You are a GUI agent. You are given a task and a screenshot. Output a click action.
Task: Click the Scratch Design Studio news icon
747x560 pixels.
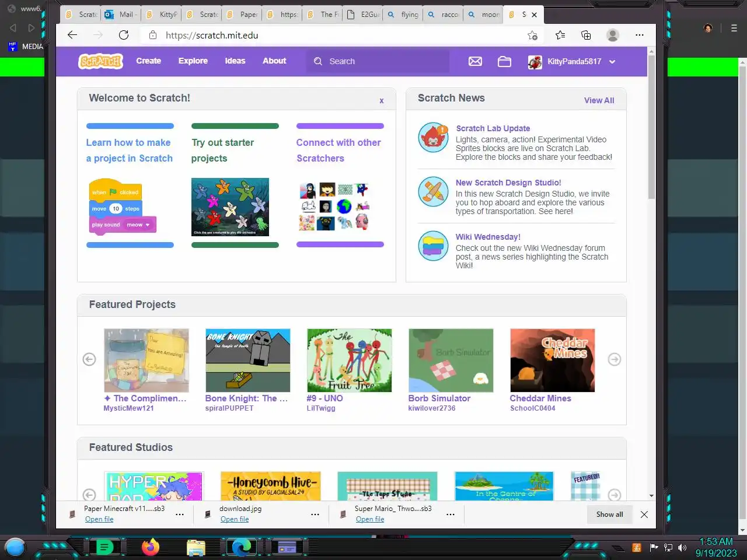[x=434, y=192]
